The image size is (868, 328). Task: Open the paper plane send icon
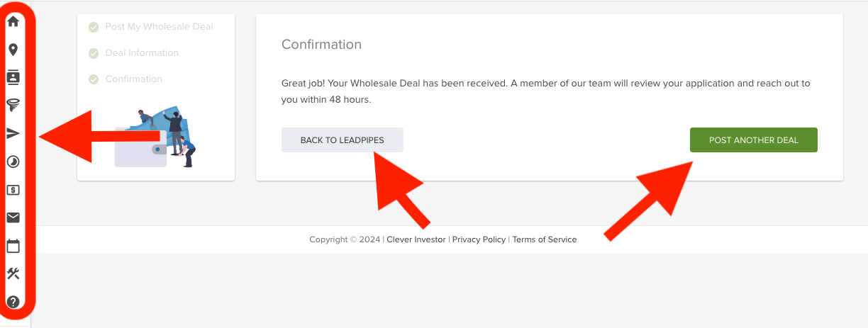tap(13, 133)
